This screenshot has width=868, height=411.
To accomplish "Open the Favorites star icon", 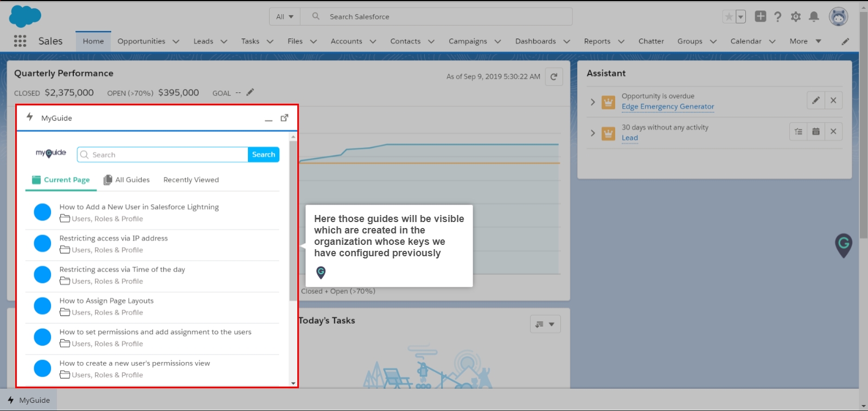I will tap(729, 17).
